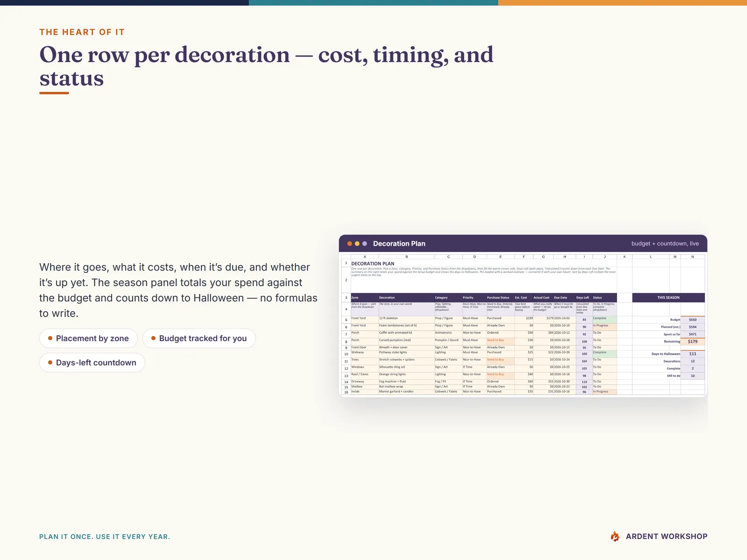Click the 'Decoration' column heading
The width and height of the screenshot is (747, 560).
point(406,297)
